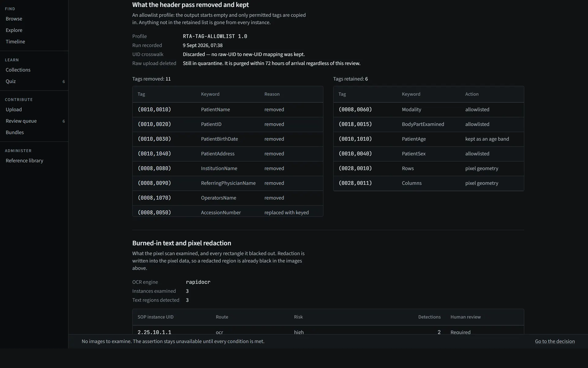Open the Review queue

[21, 121]
